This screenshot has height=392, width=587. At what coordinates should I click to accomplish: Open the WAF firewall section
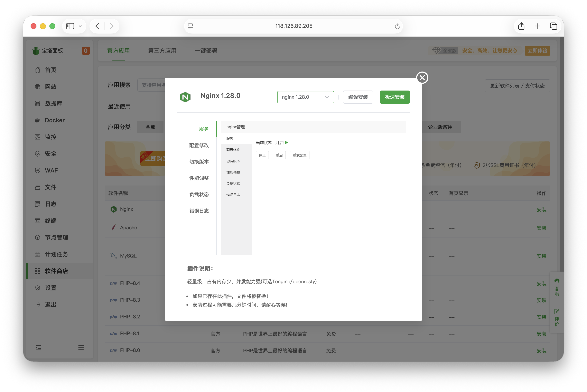pos(51,170)
